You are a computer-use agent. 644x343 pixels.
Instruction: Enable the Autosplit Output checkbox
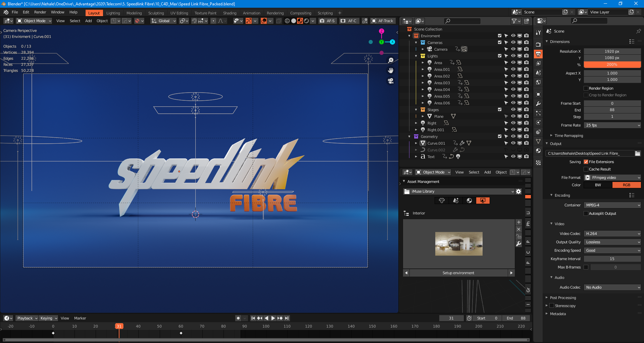click(586, 213)
